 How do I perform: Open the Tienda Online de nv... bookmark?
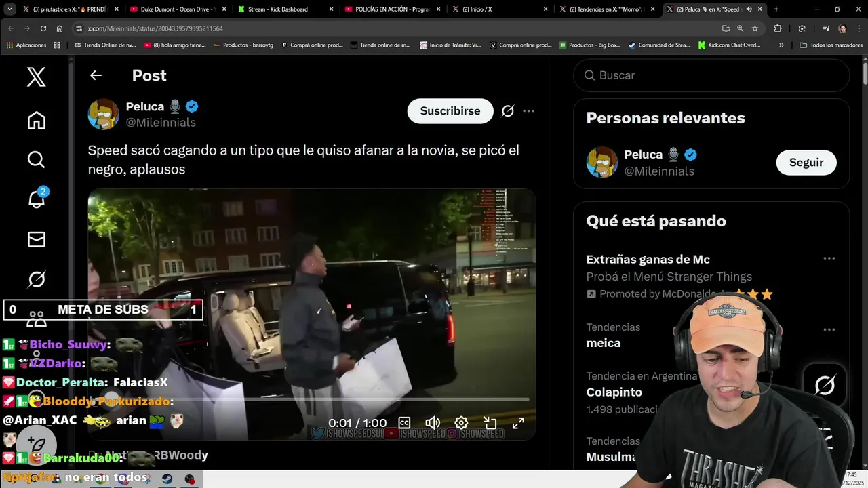point(104,45)
